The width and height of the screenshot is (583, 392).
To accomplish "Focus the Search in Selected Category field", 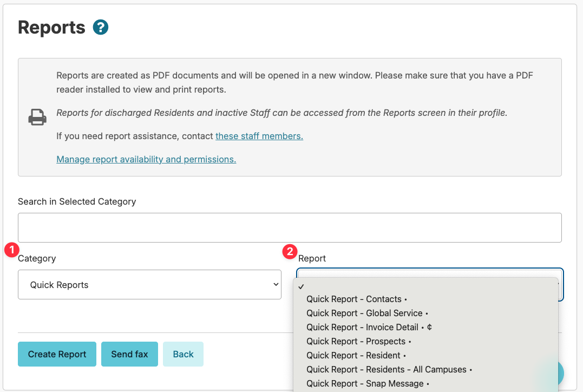I will click(290, 227).
